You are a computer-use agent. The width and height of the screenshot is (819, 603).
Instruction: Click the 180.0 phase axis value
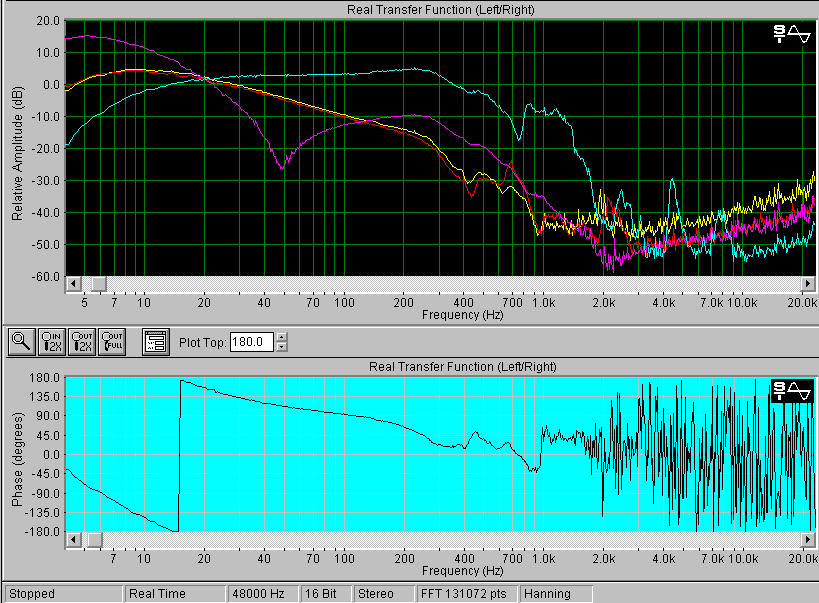pyautogui.click(x=44, y=377)
